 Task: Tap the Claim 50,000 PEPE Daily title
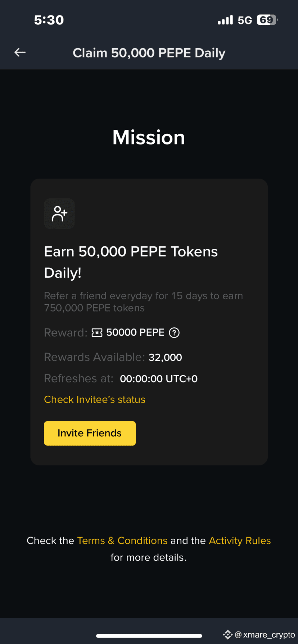[x=149, y=53]
